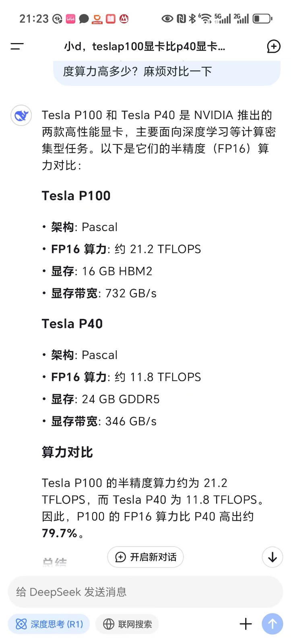Tap the user question bubble
The width and height of the screenshot is (291, 644).
point(167,72)
